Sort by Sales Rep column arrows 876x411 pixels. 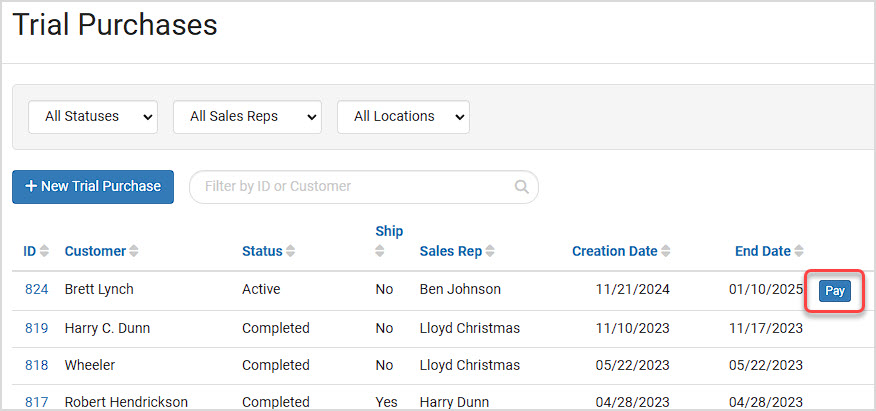(x=489, y=251)
